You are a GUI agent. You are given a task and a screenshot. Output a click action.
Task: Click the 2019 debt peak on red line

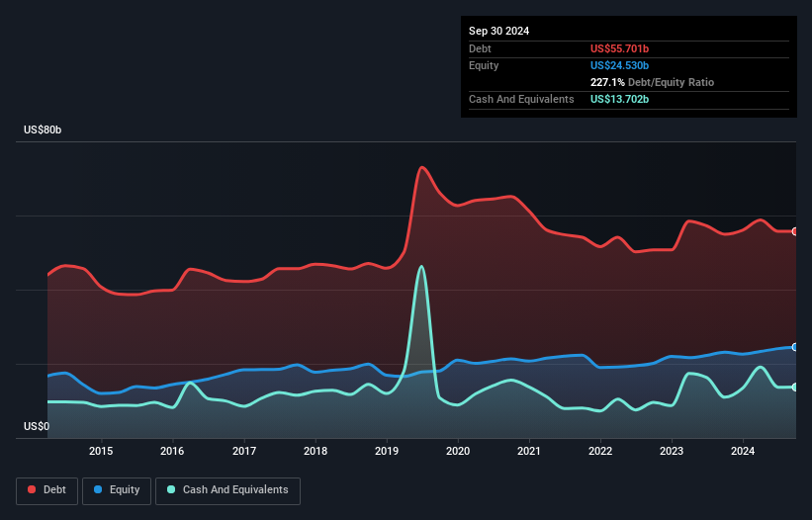422,167
